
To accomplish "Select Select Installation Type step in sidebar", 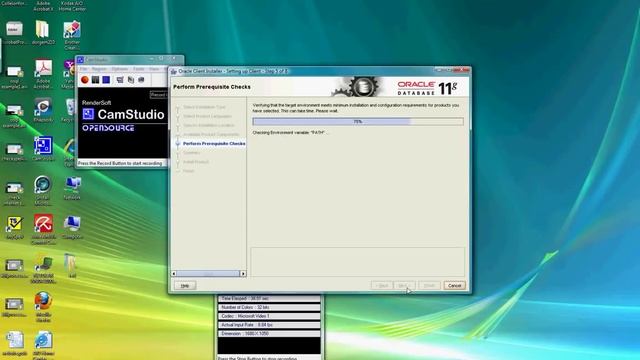I will click(x=204, y=107).
